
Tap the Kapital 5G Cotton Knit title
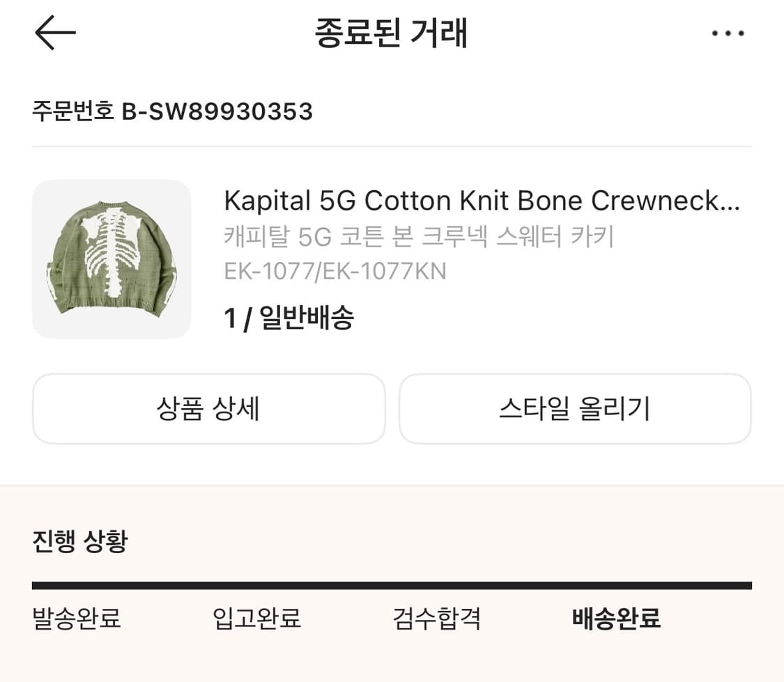click(481, 201)
